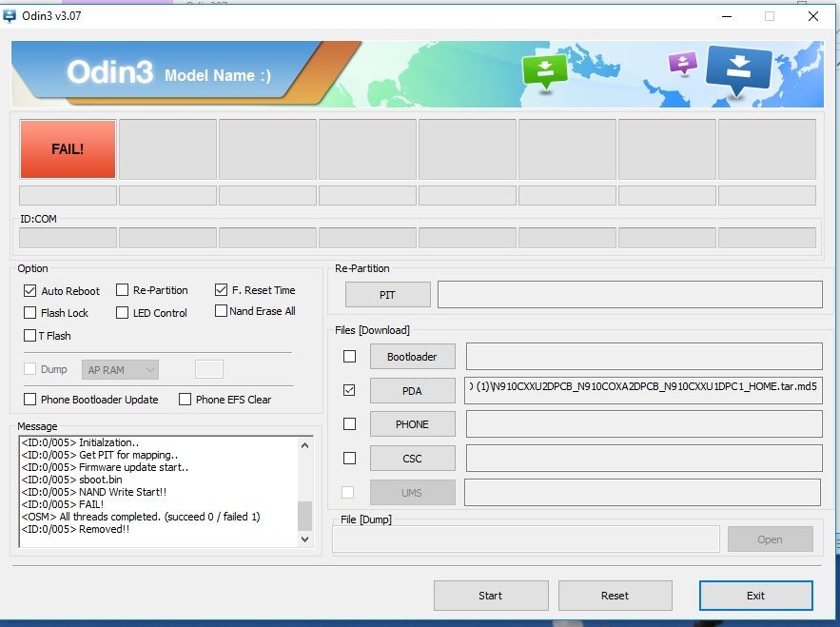The height and width of the screenshot is (627, 840).
Task: Click the 'All threads completed' log line
Action: [x=141, y=517]
